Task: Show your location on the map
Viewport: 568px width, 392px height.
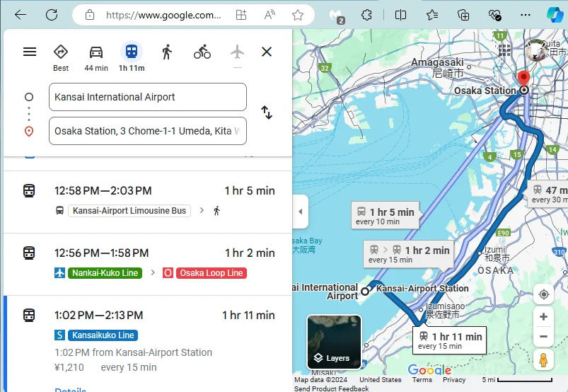Action: click(x=543, y=294)
